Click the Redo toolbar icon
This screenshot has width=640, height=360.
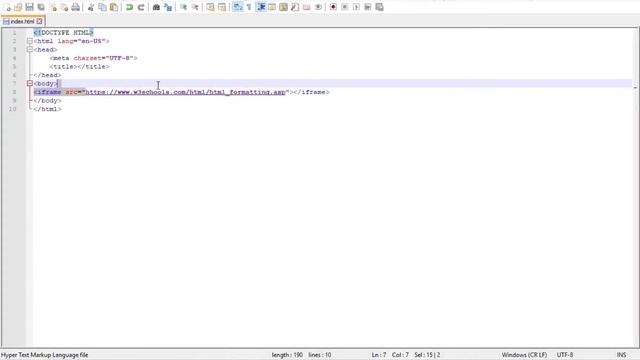click(141, 7)
